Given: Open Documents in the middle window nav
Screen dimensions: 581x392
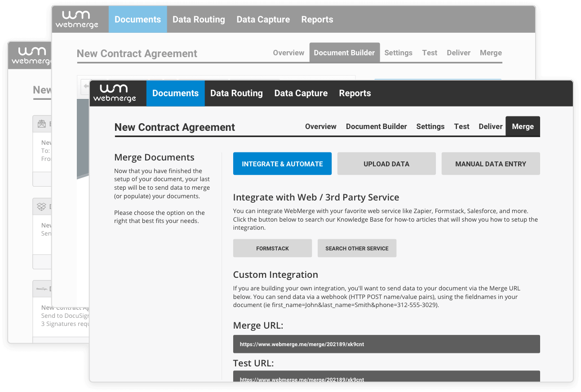Looking at the screenshot, I should pyautogui.click(x=137, y=19).
